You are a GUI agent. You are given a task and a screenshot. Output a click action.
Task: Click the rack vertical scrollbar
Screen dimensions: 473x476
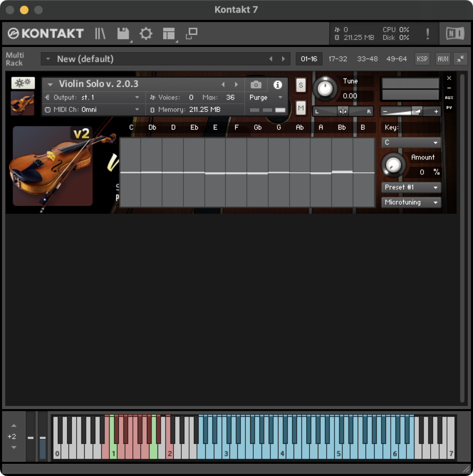point(462,238)
